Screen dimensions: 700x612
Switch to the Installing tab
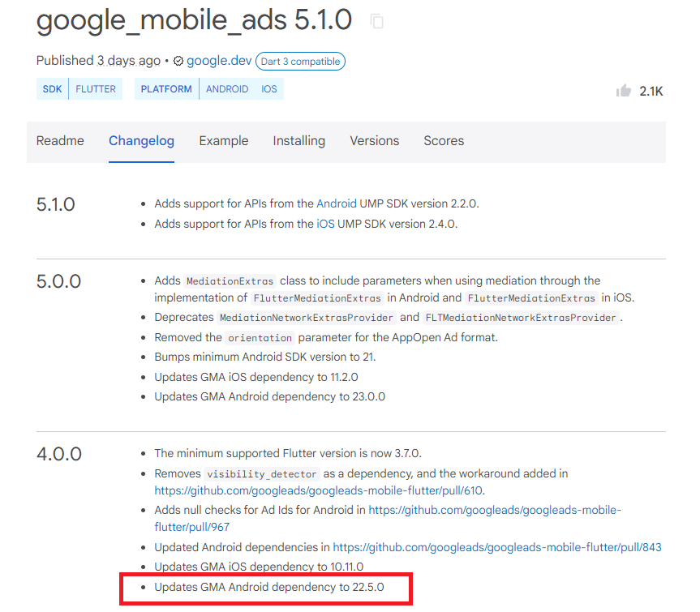click(x=299, y=140)
